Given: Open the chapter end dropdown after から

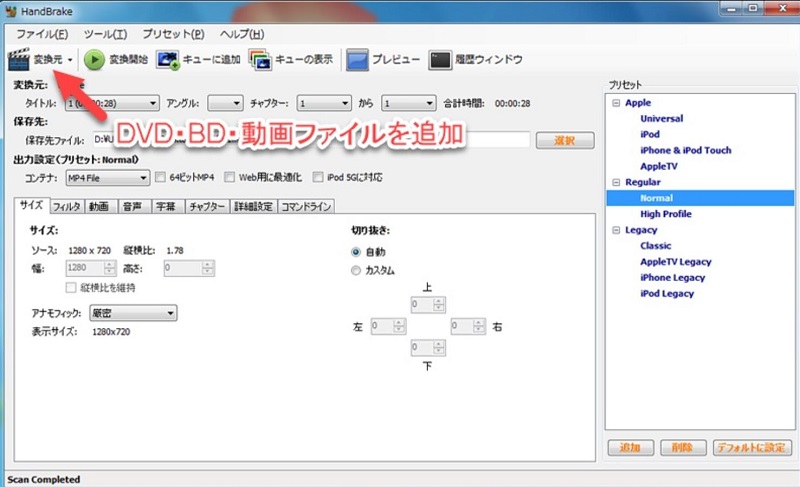Looking at the screenshot, I should tap(409, 104).
